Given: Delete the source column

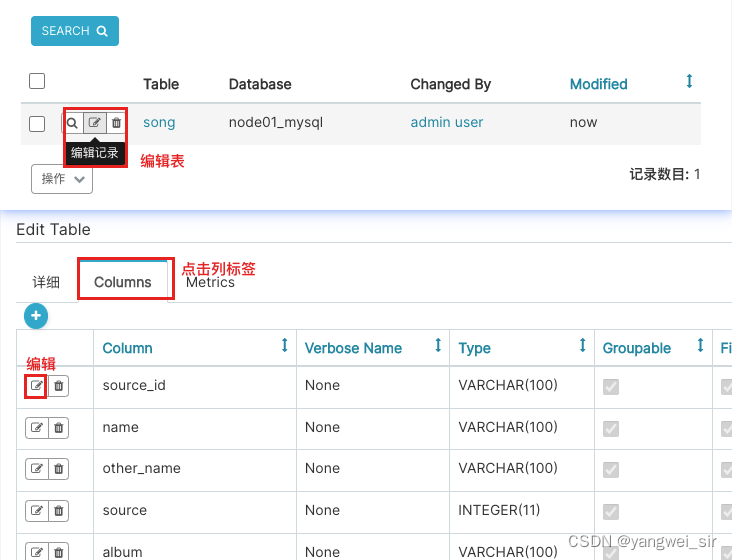Looking at the screenshot, I should 59,511.
